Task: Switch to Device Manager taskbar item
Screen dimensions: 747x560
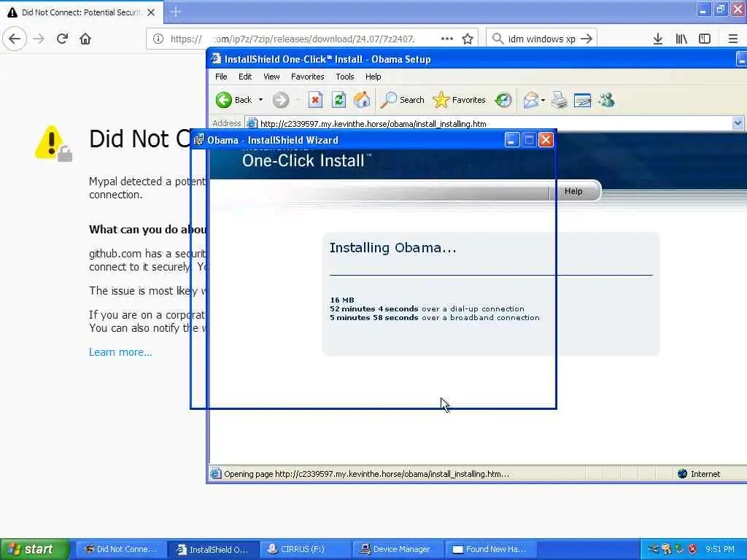Action: coord(398,549)
